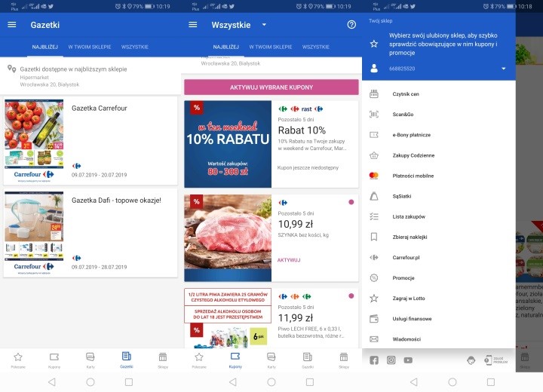This screenshot has height=392, width=543.
Task: Open the Instagram link in drawer footer
Action: coord(391,360)
